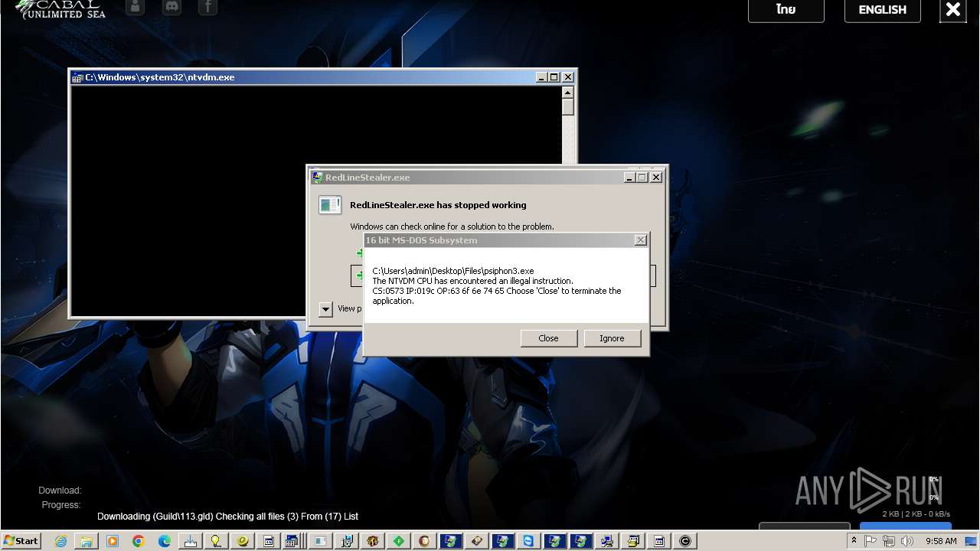This screenshot has height=551, width=980.
Task: Maximize the ntvdm.exe console window
Action: (555, 77)
